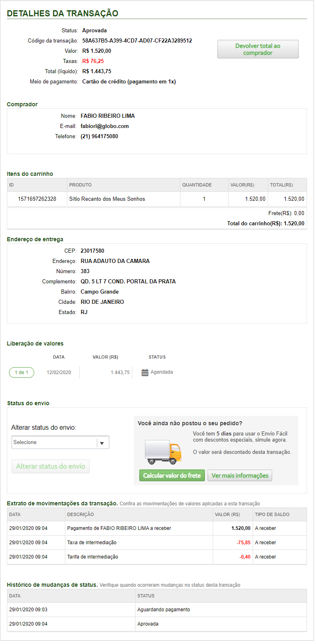Click the calendar icon beside Agendada
Image resolution: width=316 pixels, height=644 pixels.
145,372
